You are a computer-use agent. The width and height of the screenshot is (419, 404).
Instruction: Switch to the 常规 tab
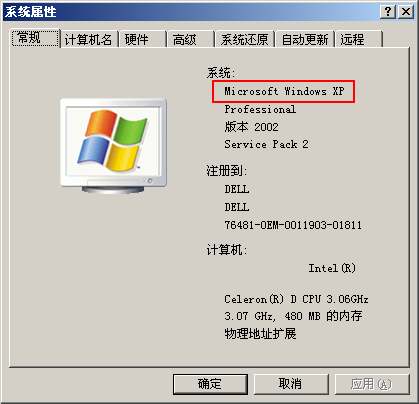click(36, 38)
